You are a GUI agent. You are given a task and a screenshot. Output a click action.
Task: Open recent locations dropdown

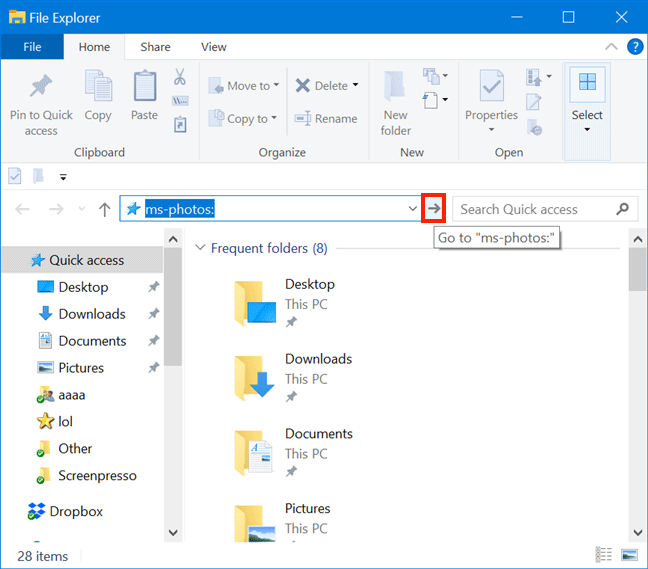click(82, 209)
